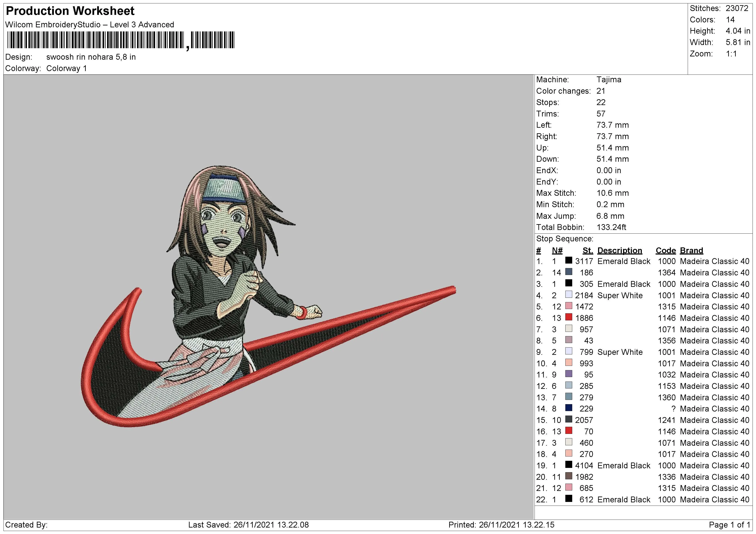Click "Super White" description in row 9
Image resolution: width=756 pixels, height=534 pixels.
coord(620,352)
